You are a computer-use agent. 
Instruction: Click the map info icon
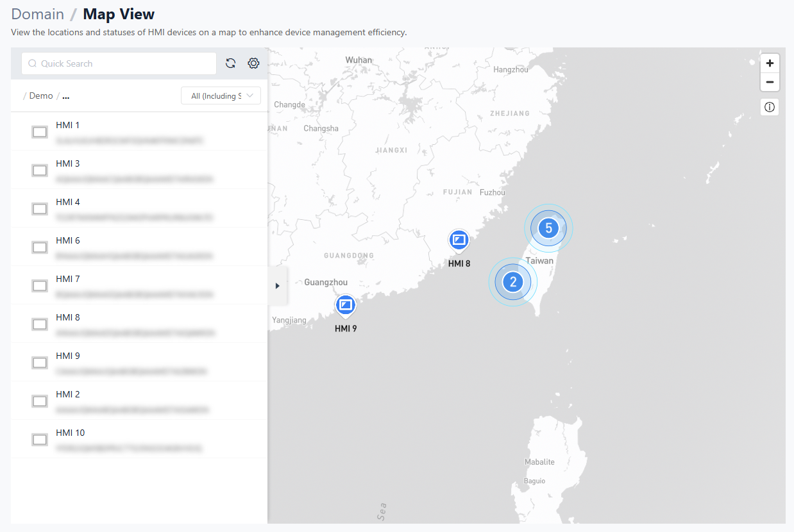[x=770, y=107]
